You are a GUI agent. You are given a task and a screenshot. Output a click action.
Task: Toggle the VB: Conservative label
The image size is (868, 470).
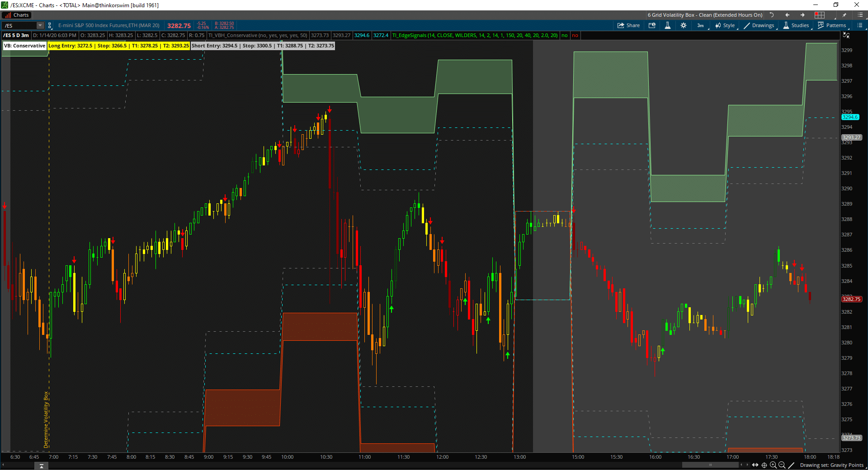[x=24, y=46]
